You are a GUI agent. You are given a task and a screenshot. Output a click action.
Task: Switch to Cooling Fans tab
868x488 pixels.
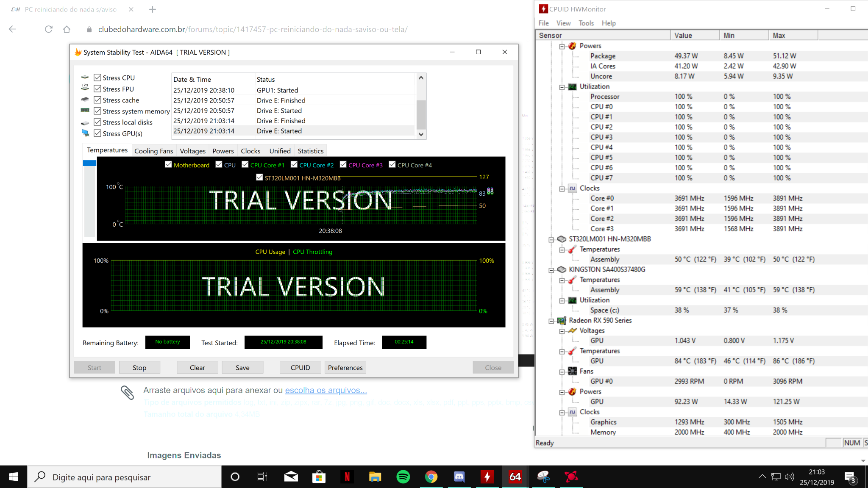153,151
